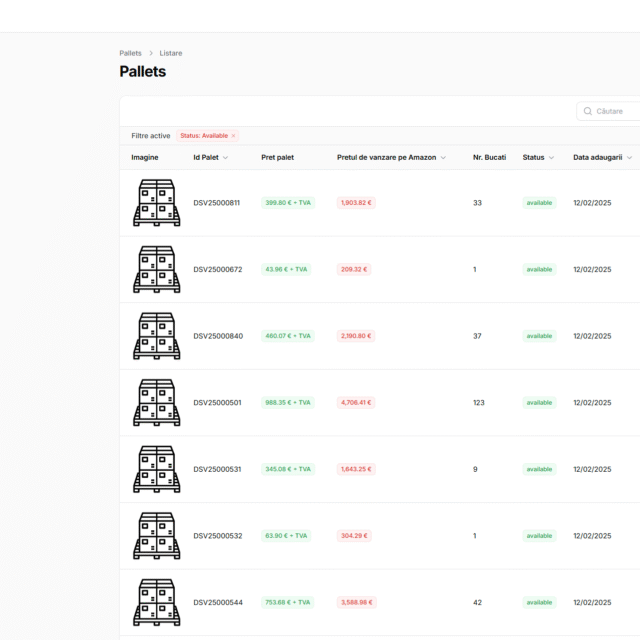Open the DSV25000531 pallet icon
This screenshot has width=640, height=640.
156,469
